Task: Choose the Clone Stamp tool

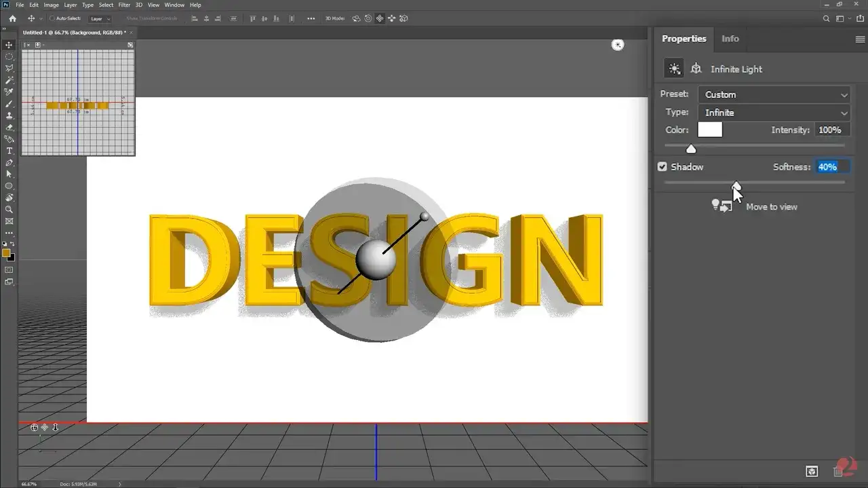Action: pos(9,115)
